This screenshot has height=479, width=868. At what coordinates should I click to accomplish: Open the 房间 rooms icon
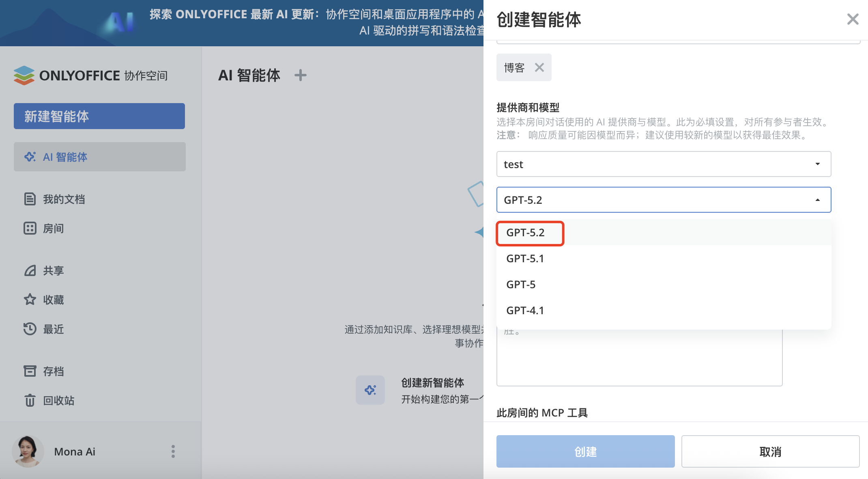[30, 228]
